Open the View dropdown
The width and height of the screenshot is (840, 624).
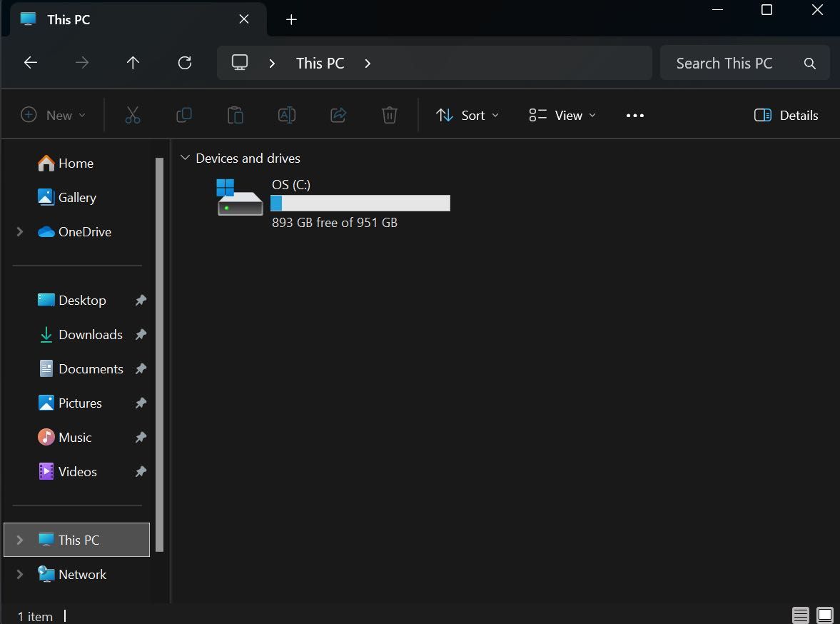(562, 115)
